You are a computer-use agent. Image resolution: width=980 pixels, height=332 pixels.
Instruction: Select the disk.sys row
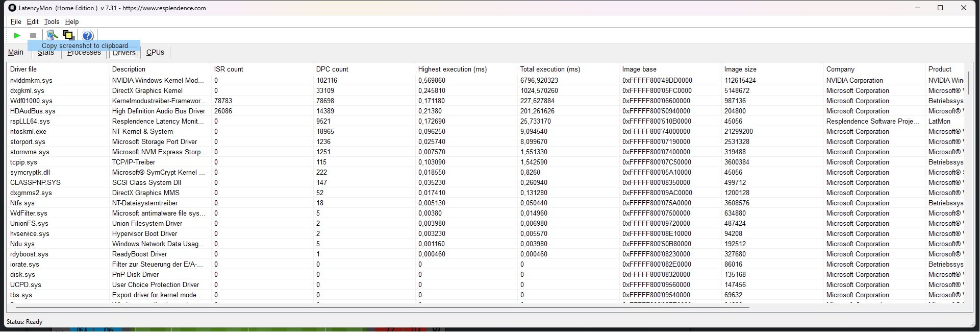tap(486, 274)
